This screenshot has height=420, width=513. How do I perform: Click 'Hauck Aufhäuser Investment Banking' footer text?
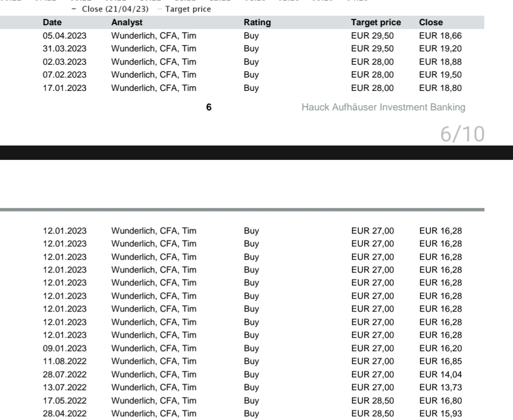point(383,107)
